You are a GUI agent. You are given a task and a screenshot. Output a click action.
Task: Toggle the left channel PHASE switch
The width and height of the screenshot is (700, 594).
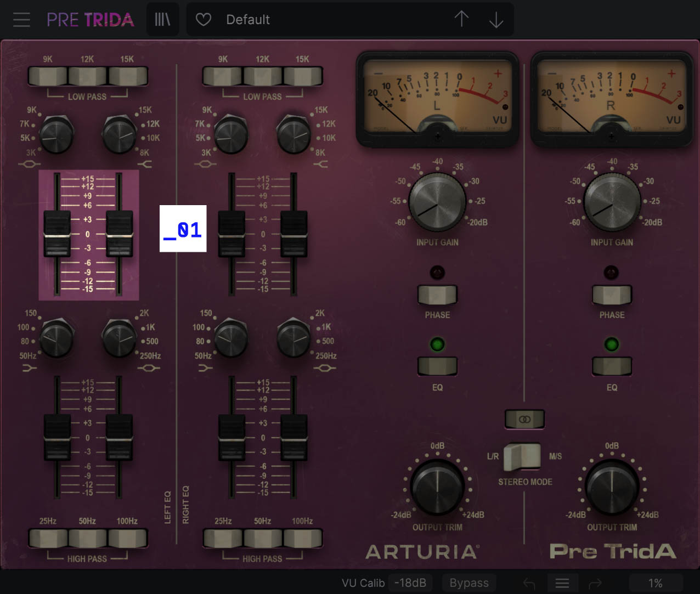point(437,295)
